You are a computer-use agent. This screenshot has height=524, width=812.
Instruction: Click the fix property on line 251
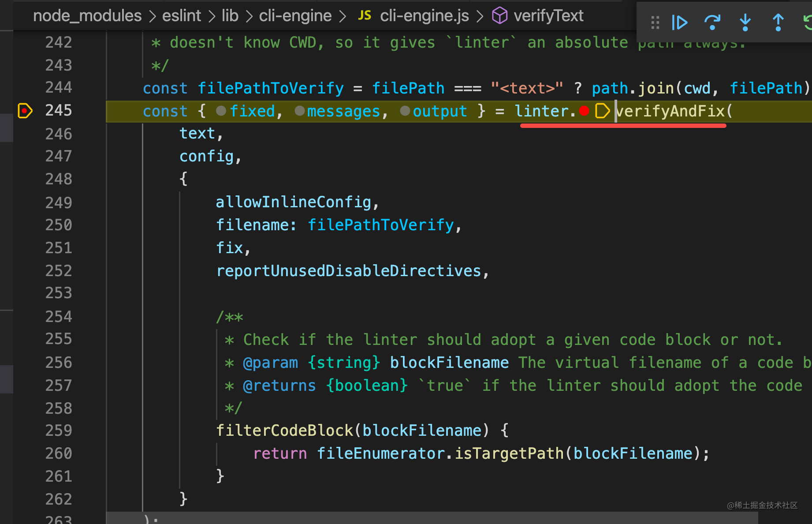pyautogui.click(x=230, y=248)
